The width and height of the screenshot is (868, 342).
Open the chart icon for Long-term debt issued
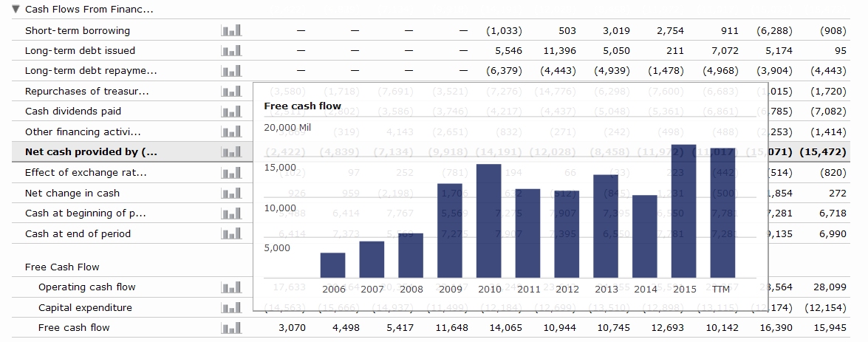231,51
